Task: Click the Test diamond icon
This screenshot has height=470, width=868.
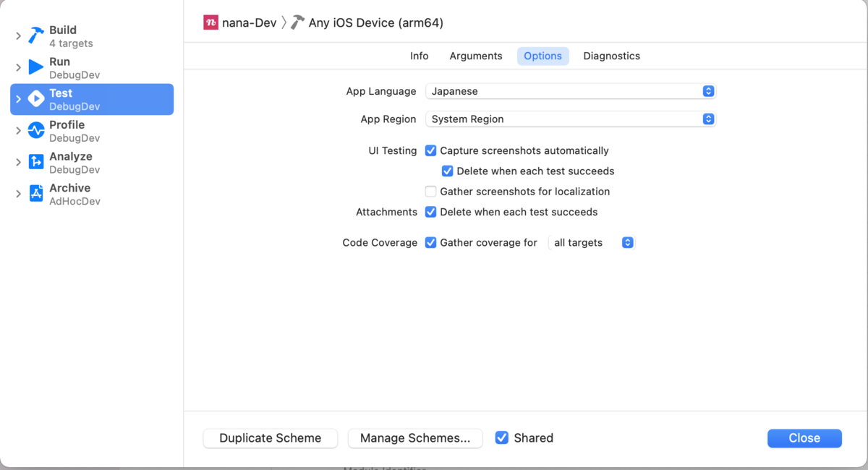Action: (36, 99)
